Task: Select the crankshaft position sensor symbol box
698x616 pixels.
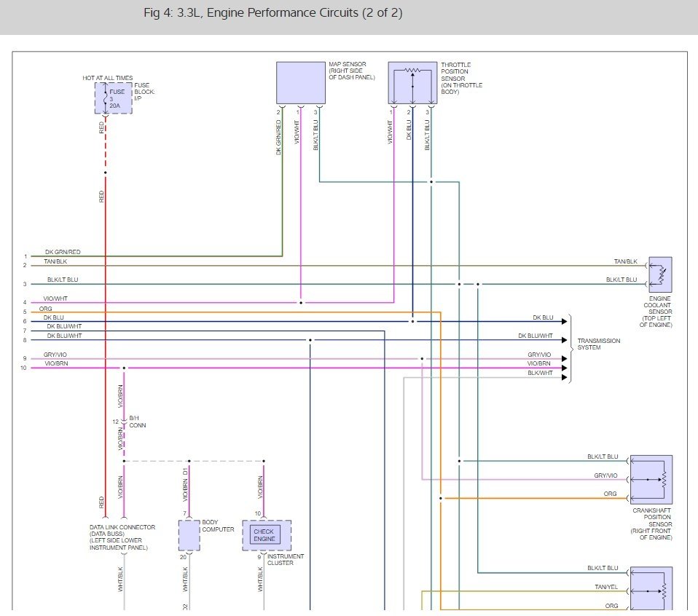Action: 651,479
